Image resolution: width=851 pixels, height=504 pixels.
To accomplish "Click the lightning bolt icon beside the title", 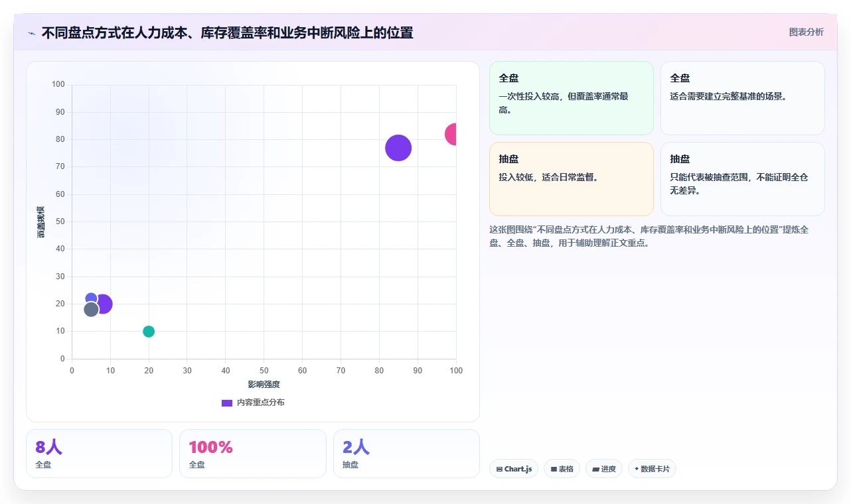I will click(x=31, y=32).
